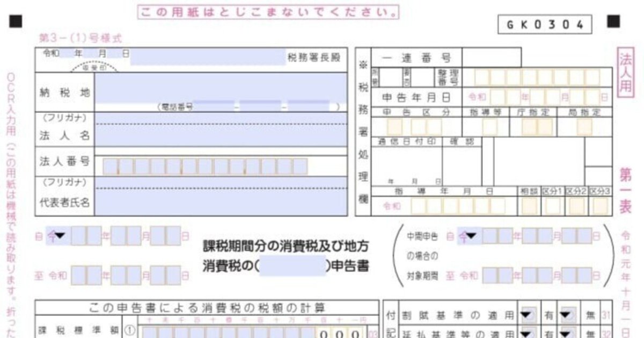Click the フリガナ field above 法人名
This screenshot has width=644, height=338.
221,118
